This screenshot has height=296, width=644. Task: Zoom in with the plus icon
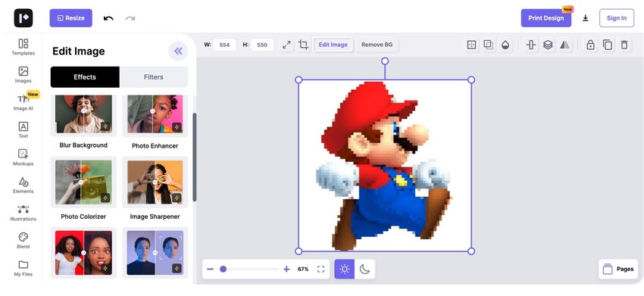pos(286,270)
